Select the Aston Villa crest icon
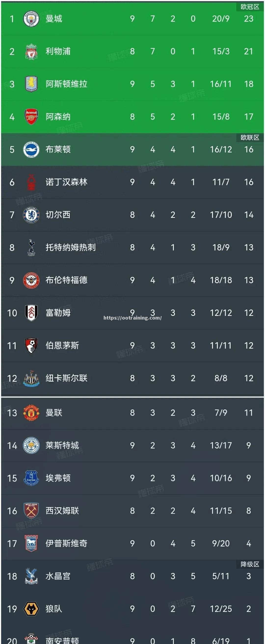Viewport: 265px width, 644px height. 31,84
